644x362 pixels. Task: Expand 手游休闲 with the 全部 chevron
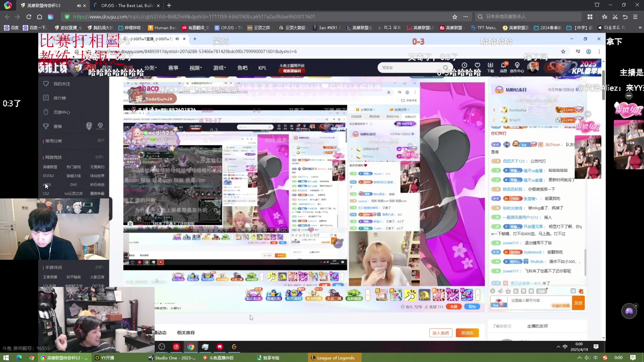[x=99, y=267]
